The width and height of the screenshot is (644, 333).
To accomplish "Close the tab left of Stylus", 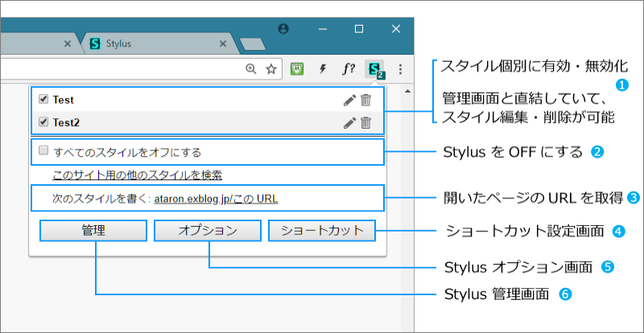I will pos(68,43).
